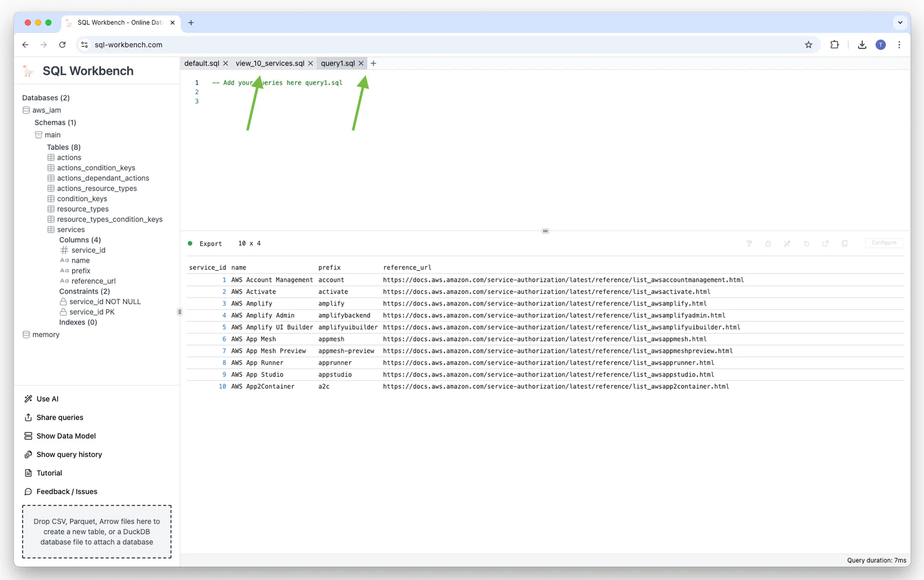This screenshot has height=580, width=924.
Task: Open the Tutorial link
Action: pos(43,473)
